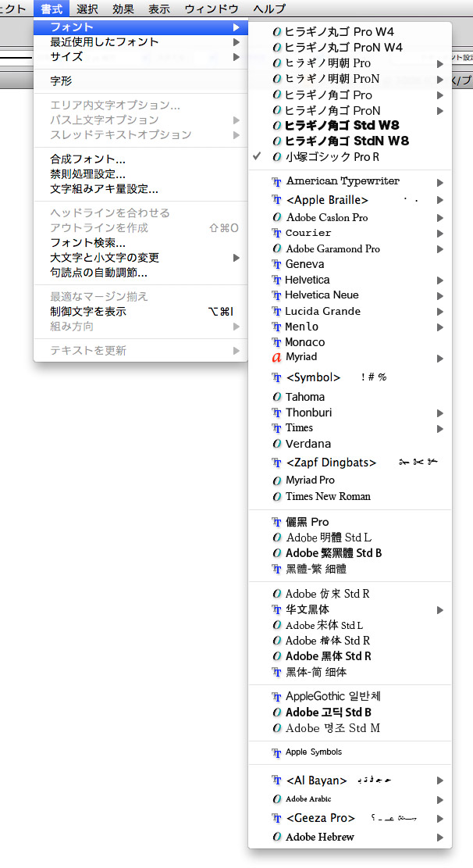Pick Adobe 黑体 Std R font
The width and height of the screenshot is (473, 868).
pyautogui.click(x=350, y=656)
